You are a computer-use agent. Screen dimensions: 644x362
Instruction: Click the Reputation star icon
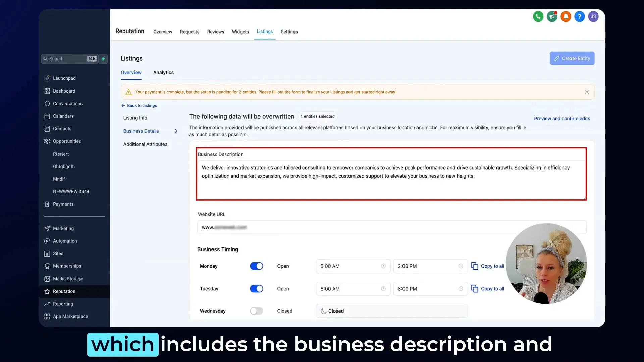point(47,291)
